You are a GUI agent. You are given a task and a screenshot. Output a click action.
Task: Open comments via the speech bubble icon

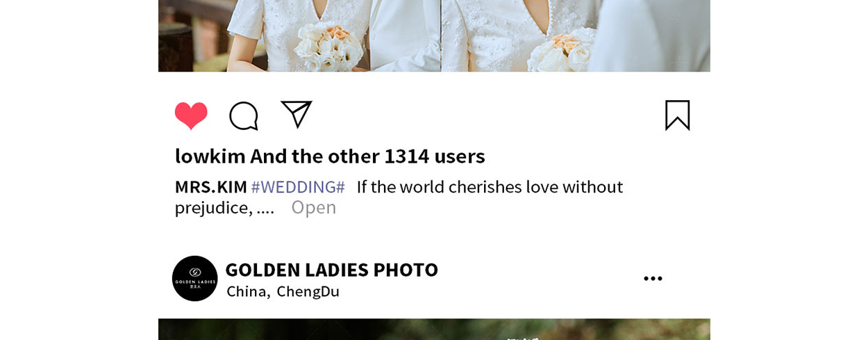point(244,115)
